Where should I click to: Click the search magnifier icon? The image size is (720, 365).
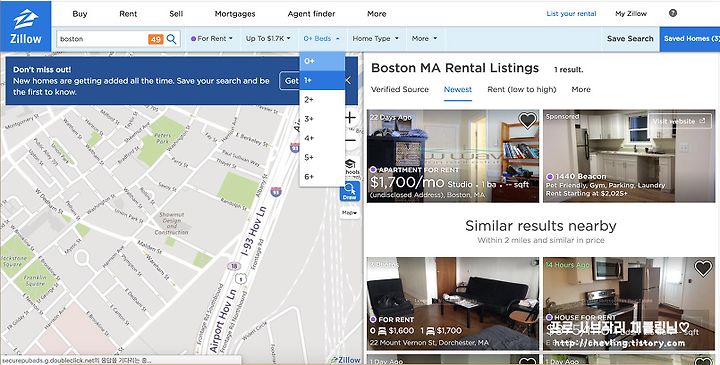(172, 39)
